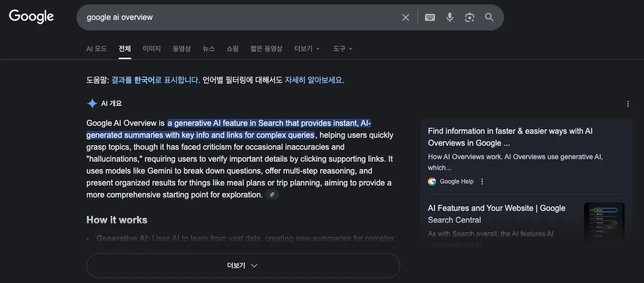Click the Google Help source label
644x283 pixels.
[456, 182]
